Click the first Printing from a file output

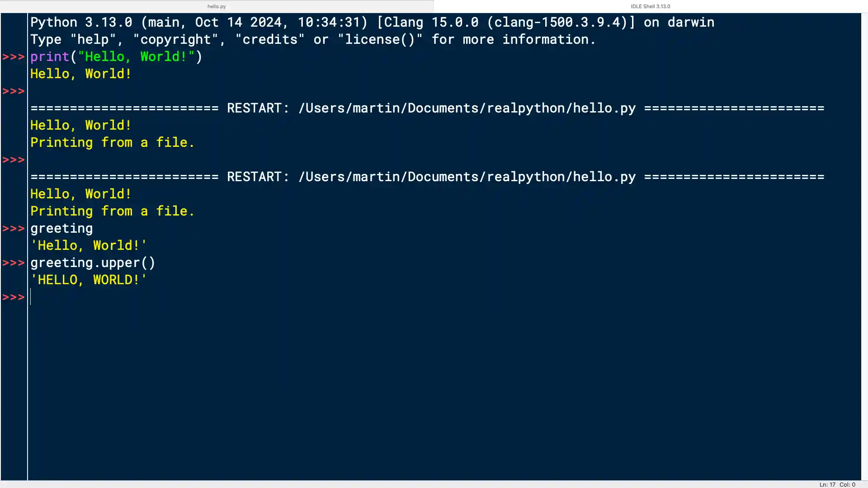coord(112,142)
